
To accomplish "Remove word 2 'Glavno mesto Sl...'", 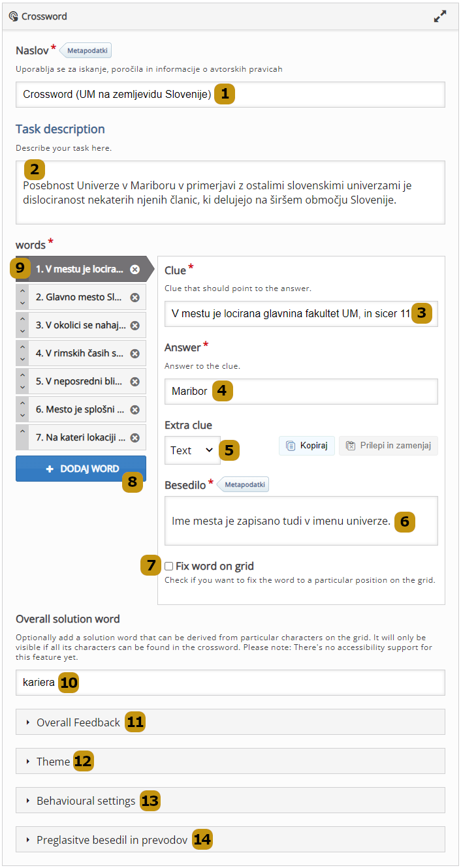I will (135, 298).
